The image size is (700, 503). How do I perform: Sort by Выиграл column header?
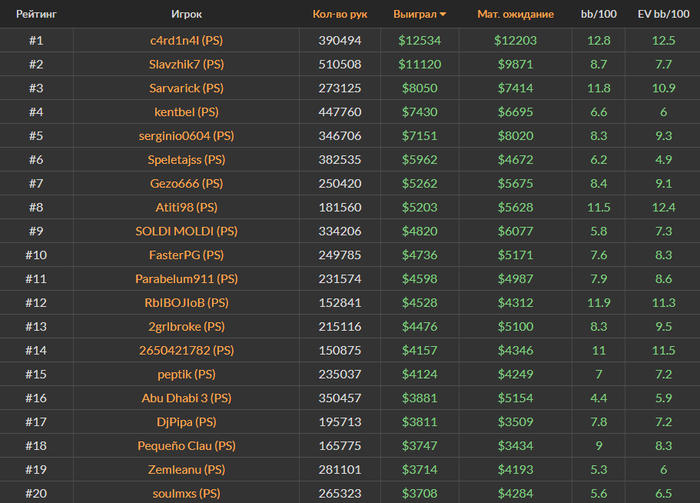[415, 14]
